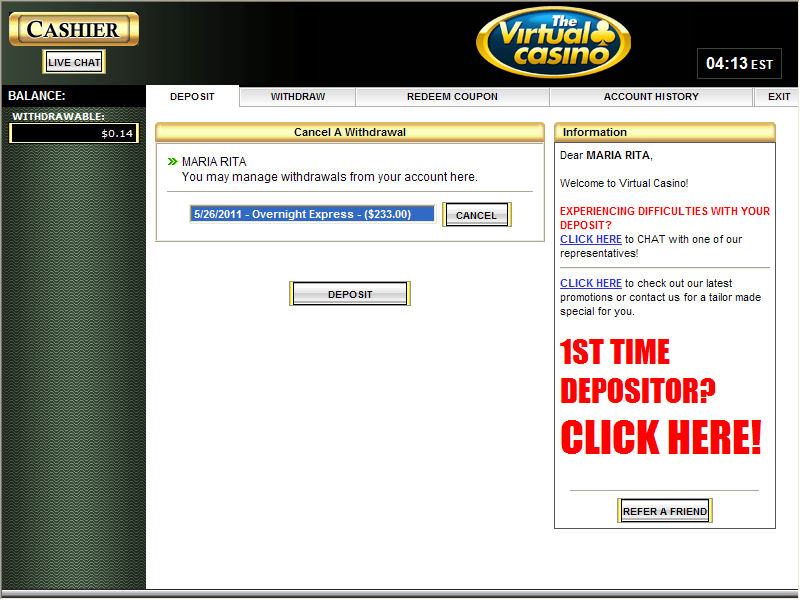Select the Exit tab
This screenshot has height=600, width=800.
pyautogui.click(x=779, y=96)
